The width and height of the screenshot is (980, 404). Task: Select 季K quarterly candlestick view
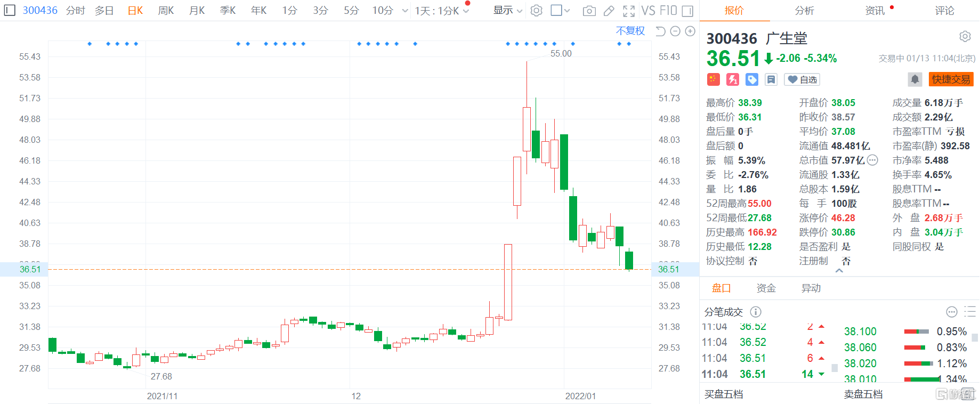click(228, 11)
